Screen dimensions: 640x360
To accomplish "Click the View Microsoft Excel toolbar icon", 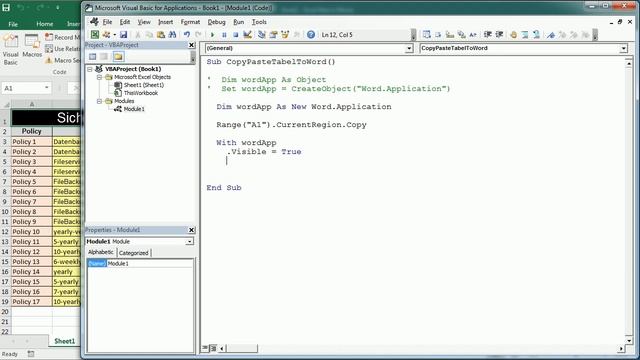I will point(95,35).
